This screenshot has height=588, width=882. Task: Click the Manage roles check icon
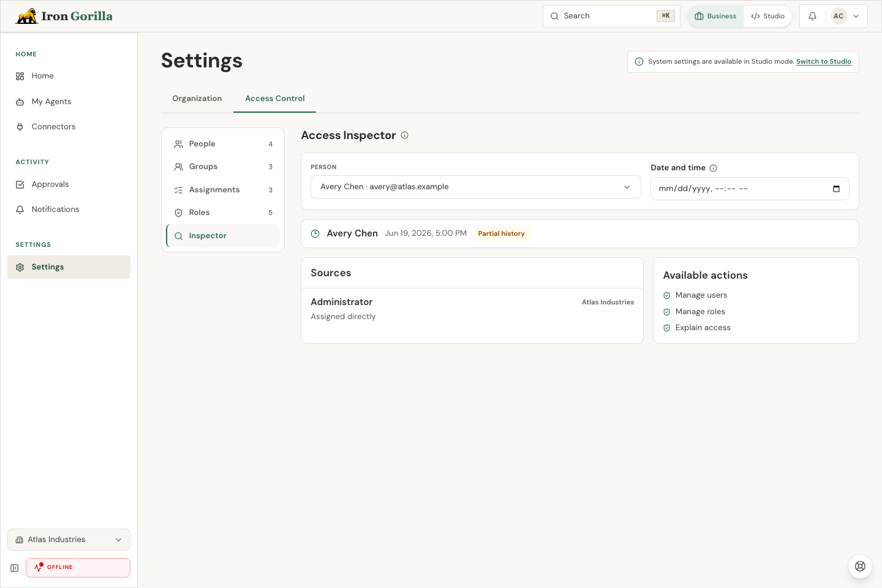click(667, 312)
